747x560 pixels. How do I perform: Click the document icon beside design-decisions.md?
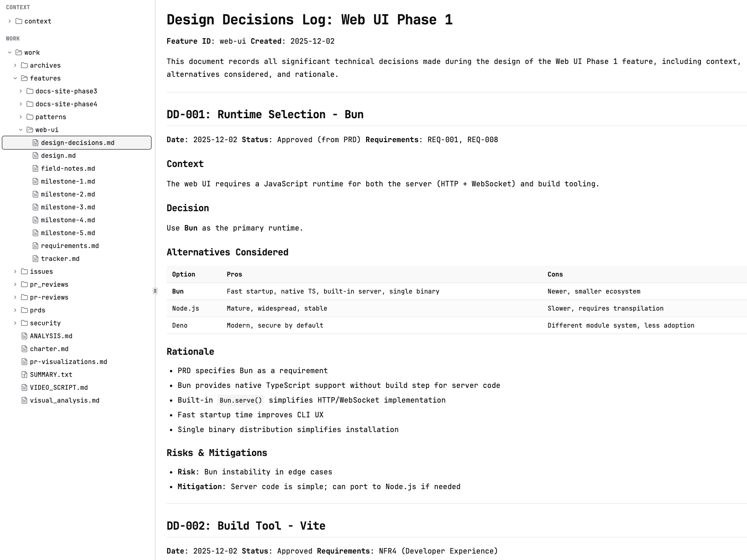click(35, 143)
